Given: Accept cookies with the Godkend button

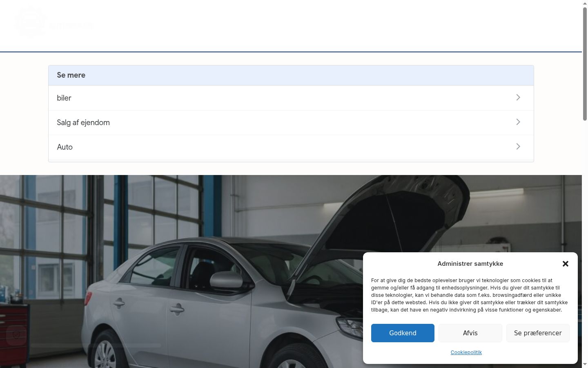Looking at the screenshot, I should coord(403,333).
